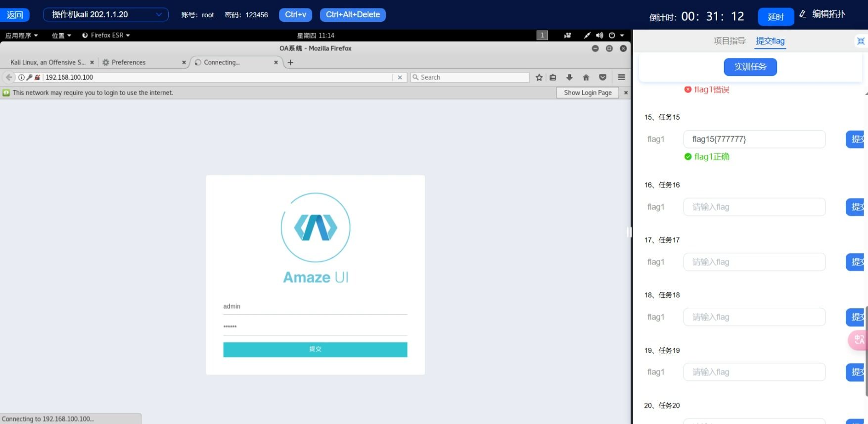This screenshot has width=868, height=424.
Task: Go to the Firefox home page icon
Action: 586,77
